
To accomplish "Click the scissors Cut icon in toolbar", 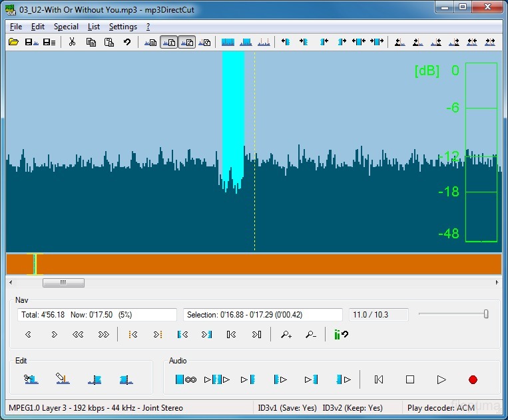I will 72,42.
